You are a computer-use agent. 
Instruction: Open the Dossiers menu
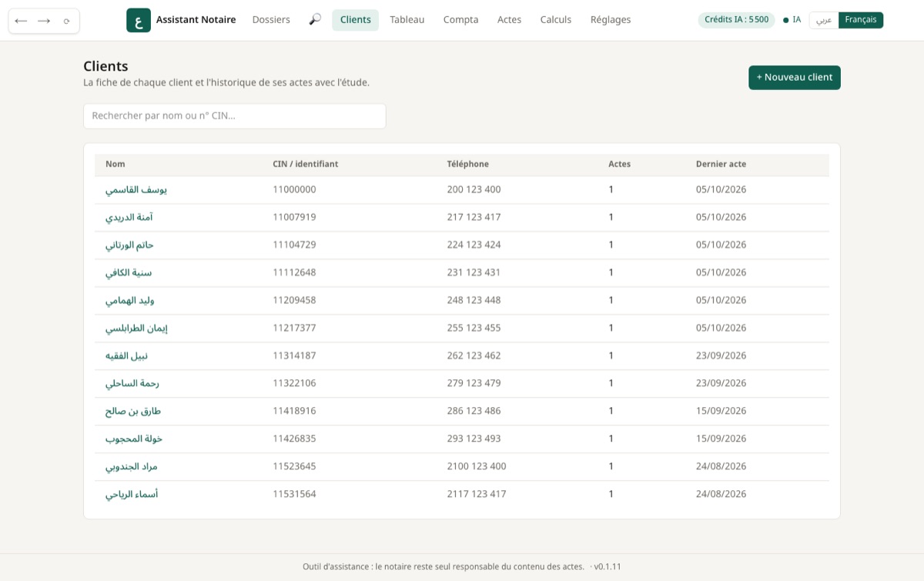tap(271, 20)
